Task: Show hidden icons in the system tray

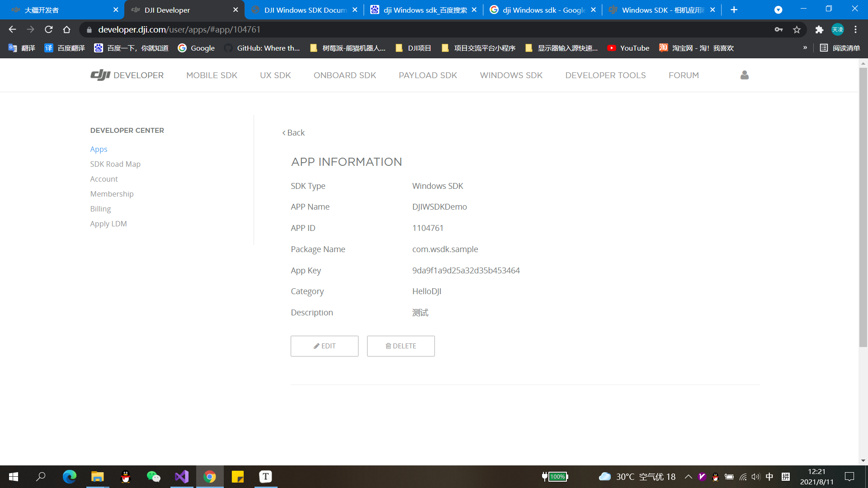Action: tap(688, 477)
